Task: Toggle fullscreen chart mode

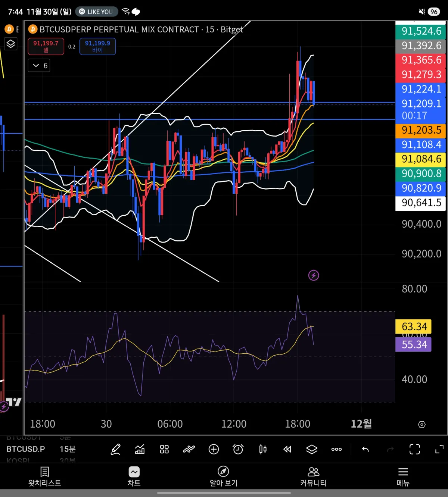Action: 439,449
